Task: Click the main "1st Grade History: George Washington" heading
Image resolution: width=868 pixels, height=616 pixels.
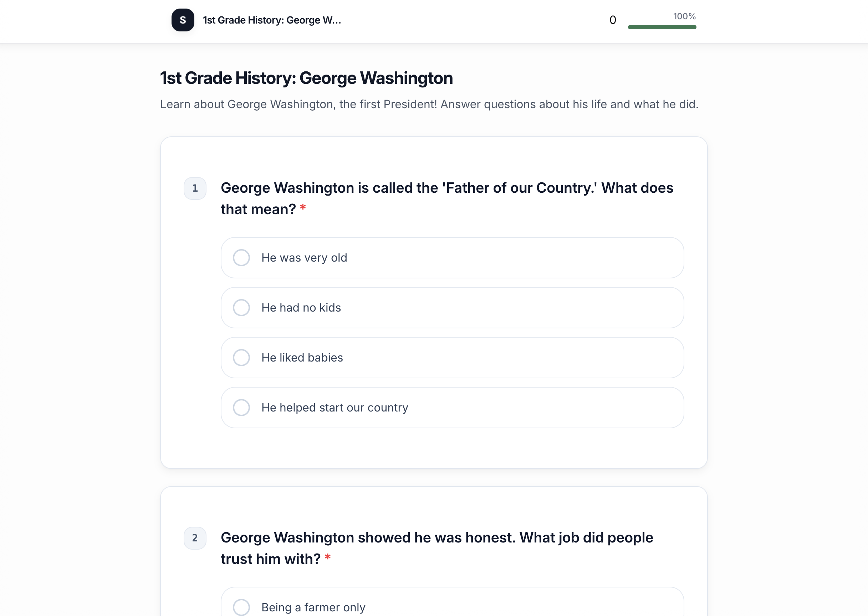Action: pyautogui.click(x=306, y=78)
